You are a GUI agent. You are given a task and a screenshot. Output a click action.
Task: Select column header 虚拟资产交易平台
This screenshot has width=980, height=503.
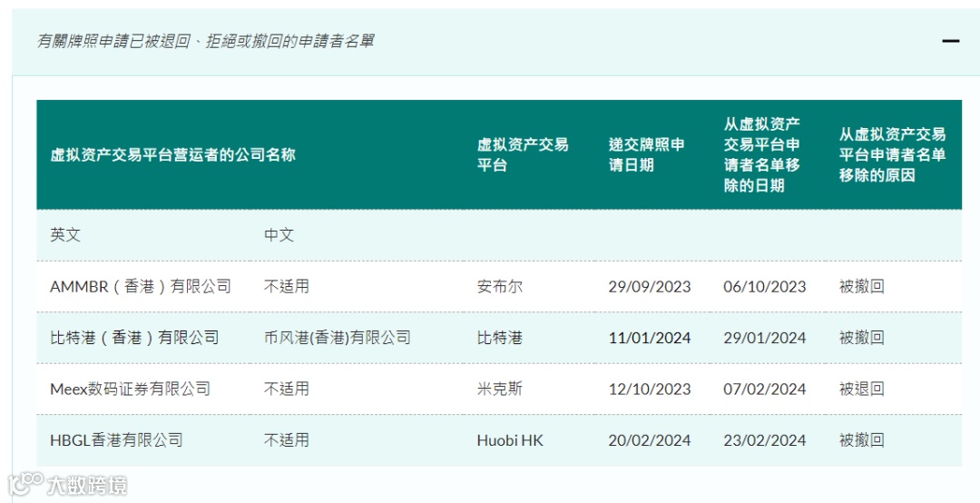[523, 154]
